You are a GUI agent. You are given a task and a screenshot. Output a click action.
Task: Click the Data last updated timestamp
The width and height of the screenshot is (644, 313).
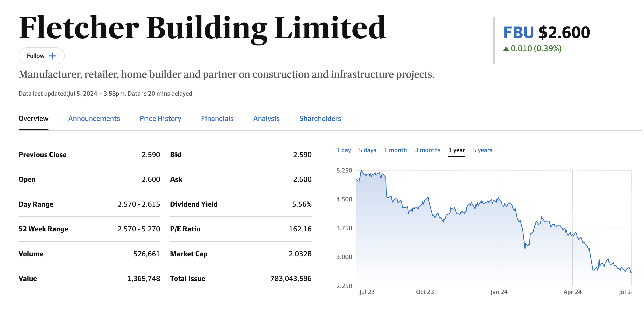coord(106,94)
